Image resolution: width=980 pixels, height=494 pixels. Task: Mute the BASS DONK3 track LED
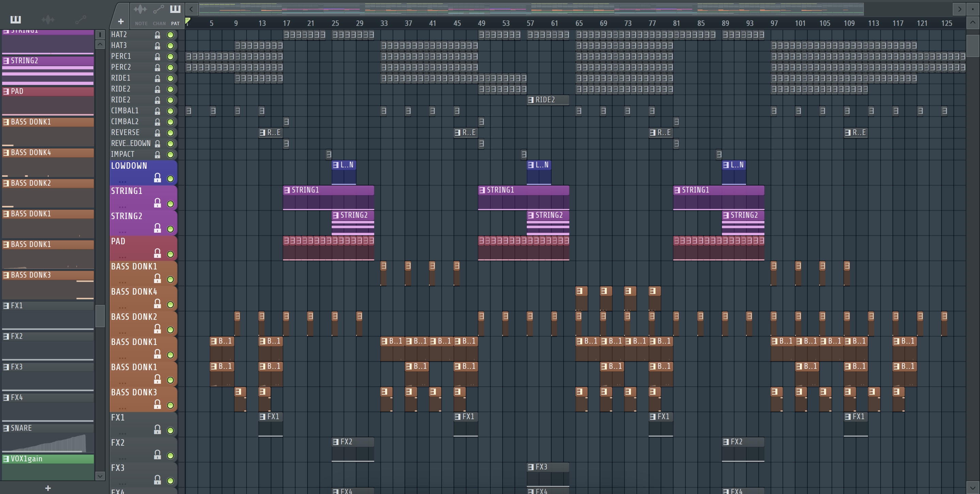tap(171, 406)
